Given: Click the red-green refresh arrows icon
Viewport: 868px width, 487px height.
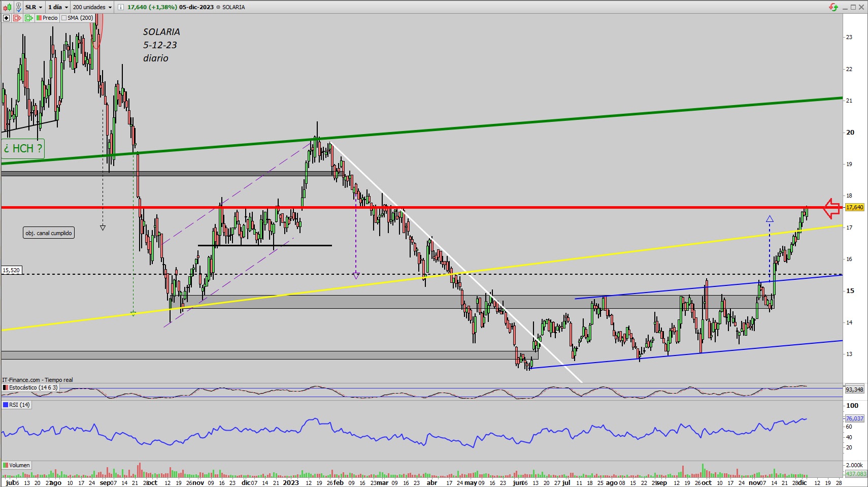Looking at the screenshot, I should click(833, 7).
